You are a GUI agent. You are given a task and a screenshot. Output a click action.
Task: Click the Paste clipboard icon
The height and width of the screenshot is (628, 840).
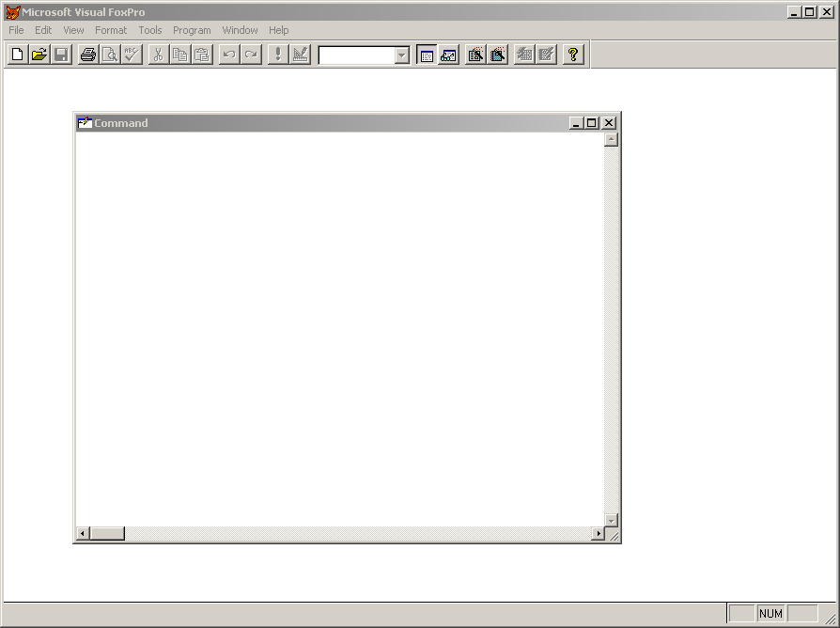[x=203, y=55]
